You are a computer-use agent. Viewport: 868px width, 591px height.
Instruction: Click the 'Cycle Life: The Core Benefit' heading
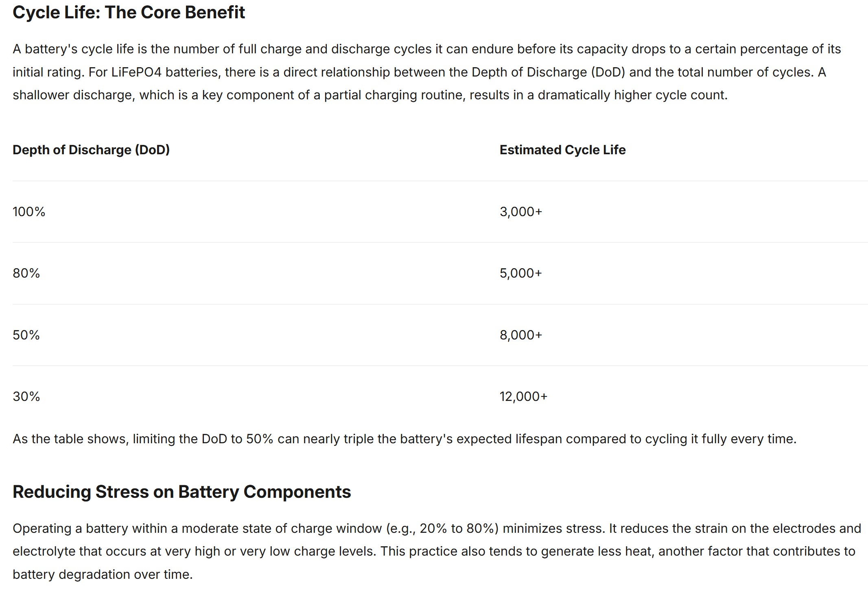[x=129, y=13]
